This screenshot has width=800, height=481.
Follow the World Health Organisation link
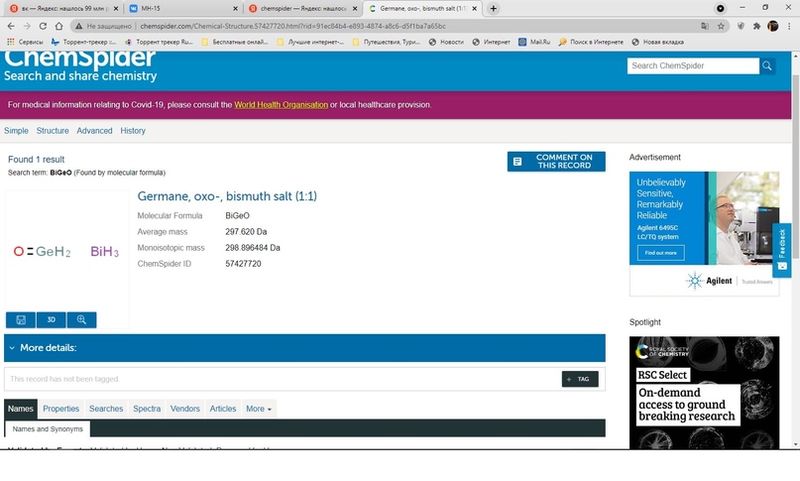click(x=280, y=105)
